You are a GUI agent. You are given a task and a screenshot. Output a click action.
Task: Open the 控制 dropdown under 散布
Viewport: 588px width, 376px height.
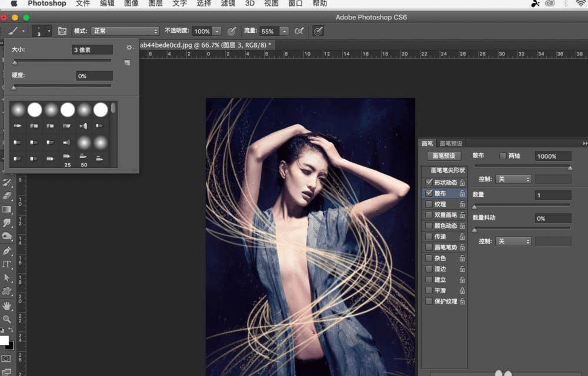(513, 179)
